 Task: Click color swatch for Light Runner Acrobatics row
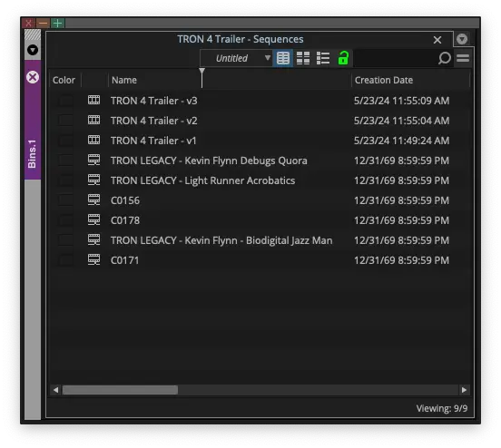65,180
